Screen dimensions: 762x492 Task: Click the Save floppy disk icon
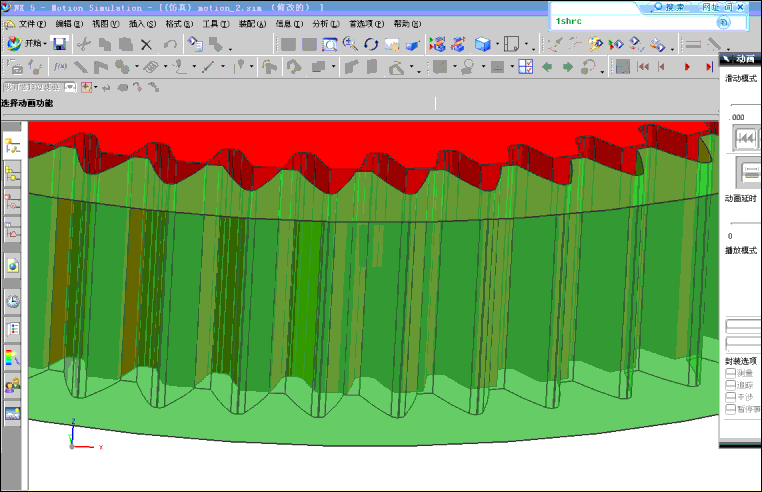[x=60, y=44]
